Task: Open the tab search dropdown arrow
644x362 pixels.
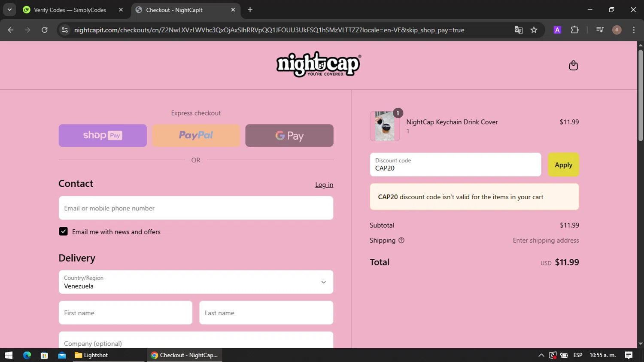Action: pyautogui.click(x=9, y=10)
